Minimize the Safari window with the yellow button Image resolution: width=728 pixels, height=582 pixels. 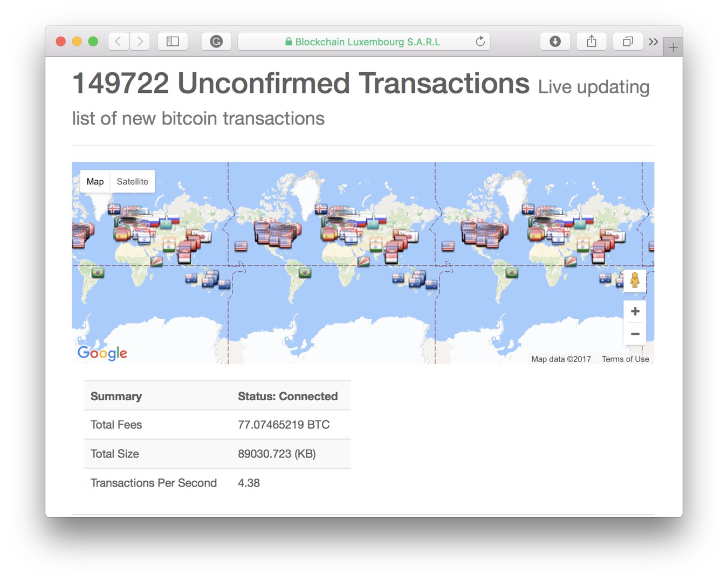77,42
